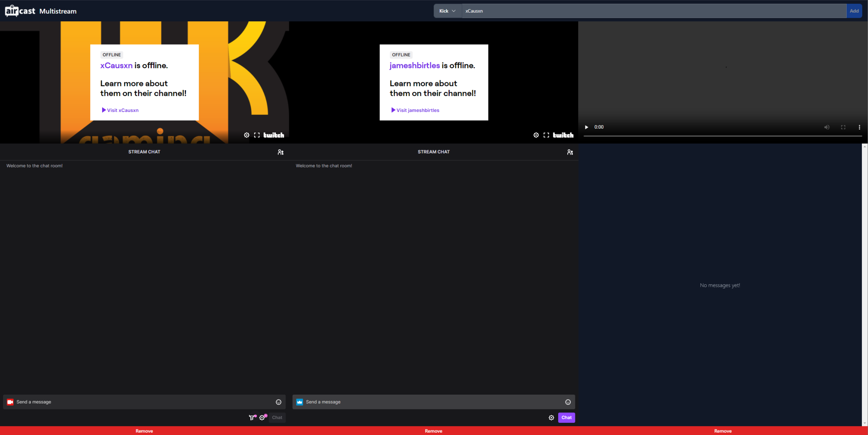Remove the xCausxn stream
Viewport: 868px width, 435px height.
click(144, 431)
